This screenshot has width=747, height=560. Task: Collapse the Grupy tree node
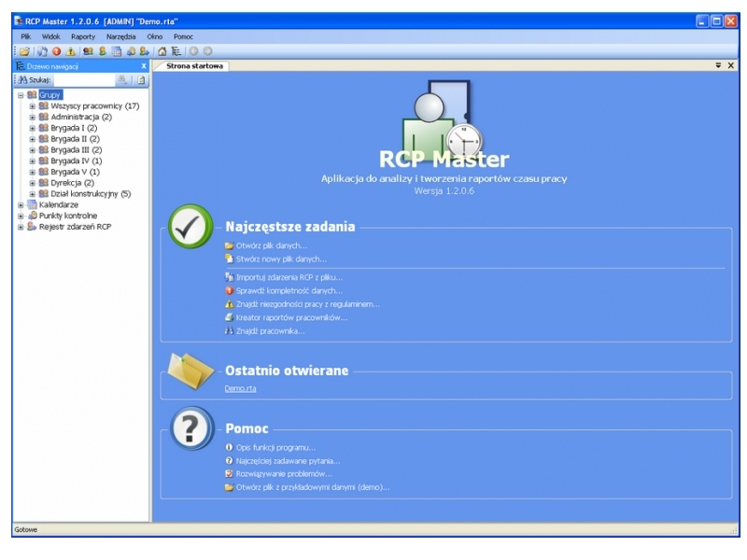coord(20,95)
